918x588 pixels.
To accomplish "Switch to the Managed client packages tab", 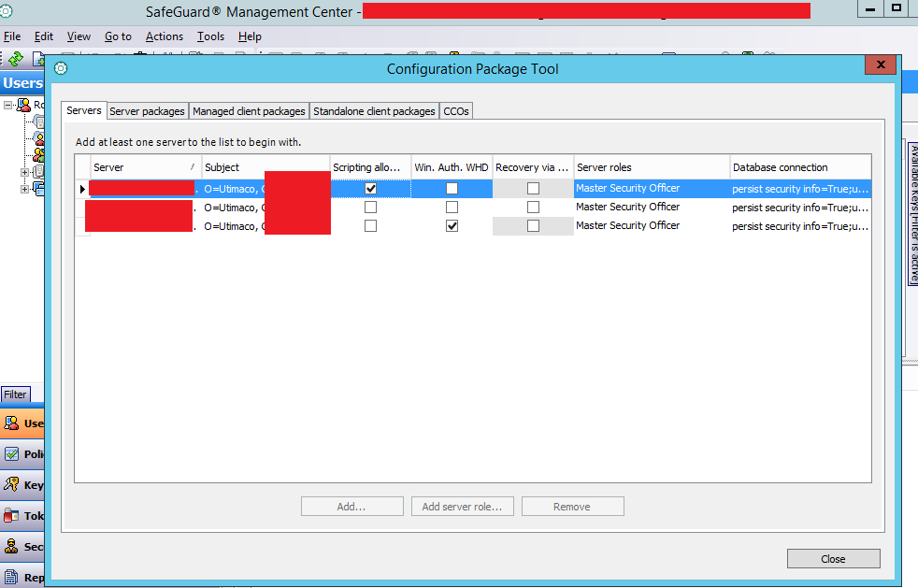I will tap(249, 111).
